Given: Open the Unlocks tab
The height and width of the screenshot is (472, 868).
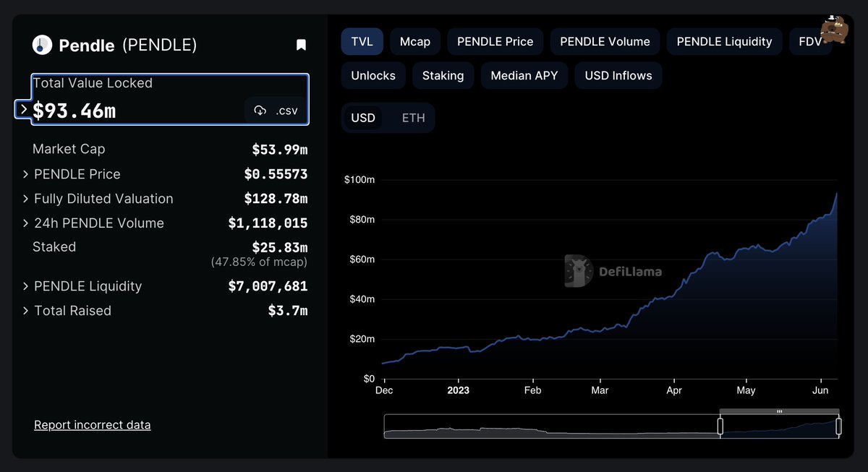Looking at the screenshot, I should pyautogui.click(x=373, y=75).
